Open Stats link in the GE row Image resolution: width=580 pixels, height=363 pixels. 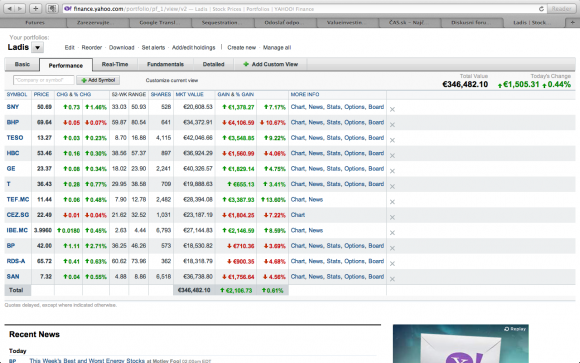coord(334,169)
